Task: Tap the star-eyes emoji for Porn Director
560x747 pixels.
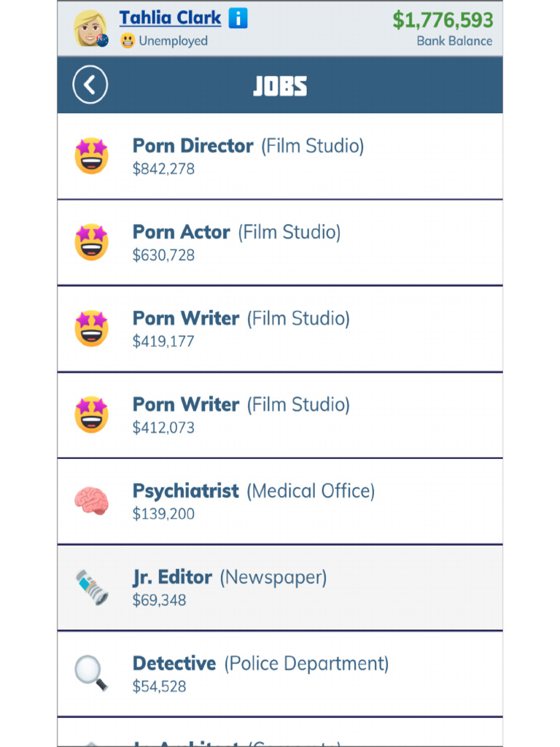Action: click(x=91, y=156)
